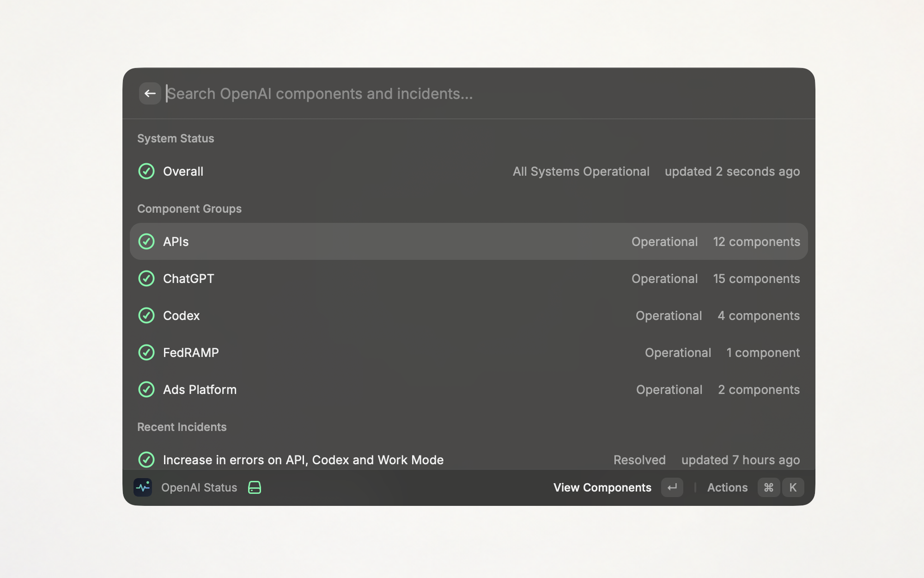The image size is (924, 578).
Task: Click the '2 components' label
Action: [759, 389]
